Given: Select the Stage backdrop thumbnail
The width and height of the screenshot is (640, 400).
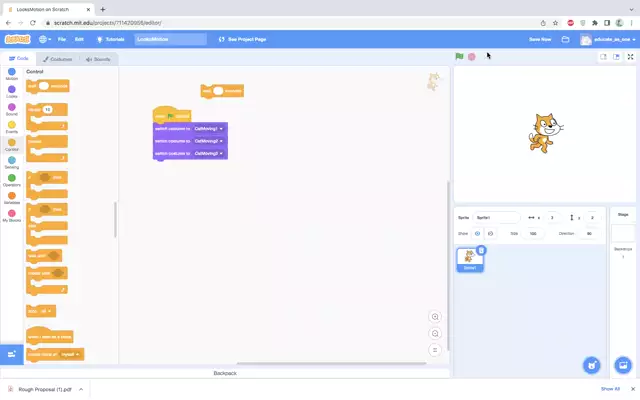Looking at the screenshot, I should (623, 233).
